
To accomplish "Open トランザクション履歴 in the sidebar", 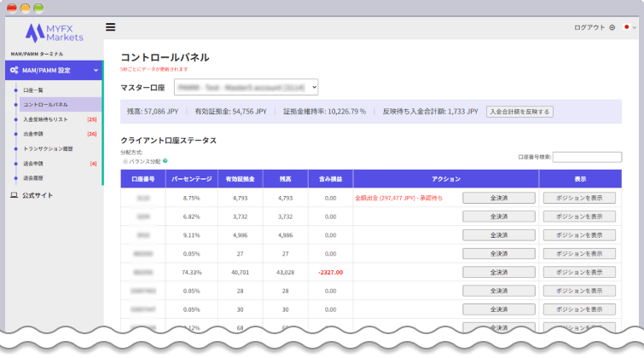I will point(48,148).
